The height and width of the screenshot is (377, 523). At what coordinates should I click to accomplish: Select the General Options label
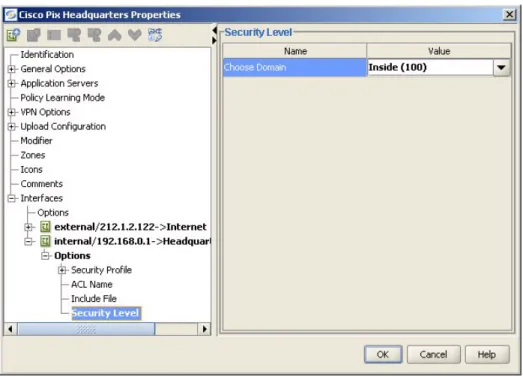pyautogui.click(x=53, y=69)
